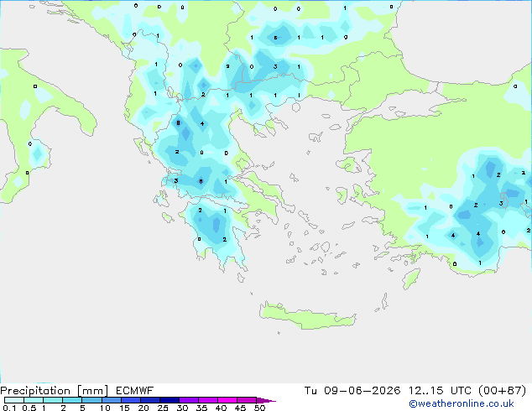This screenshot has width=532, height=411.
Task: Select the legend swatch between 10 and 15
Action: pos(111,400)
